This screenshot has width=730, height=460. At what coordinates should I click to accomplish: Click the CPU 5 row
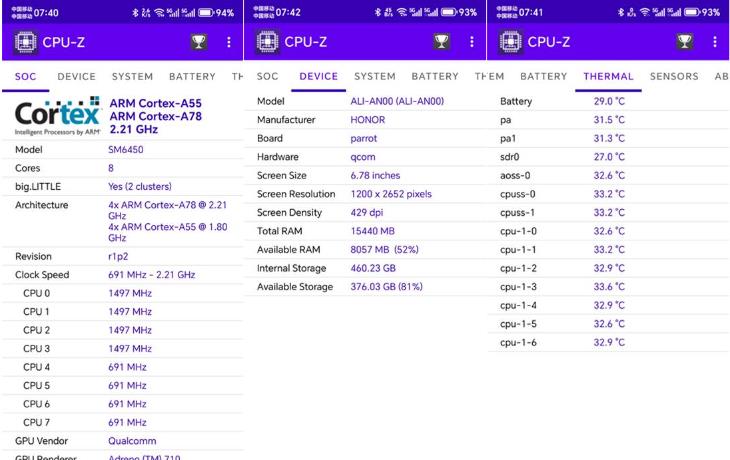[x=122, y=386]
